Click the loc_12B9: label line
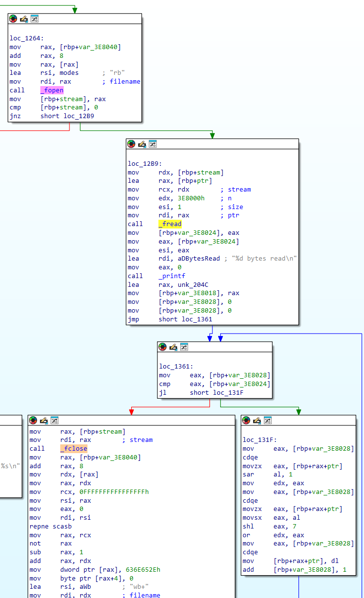The image size is (364, 598). 145,164
